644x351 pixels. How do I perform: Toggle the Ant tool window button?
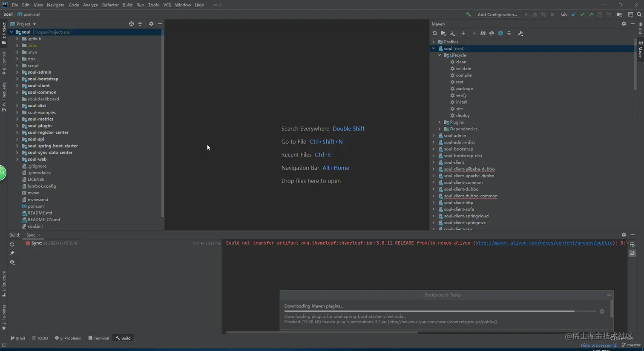click(640, 29)
